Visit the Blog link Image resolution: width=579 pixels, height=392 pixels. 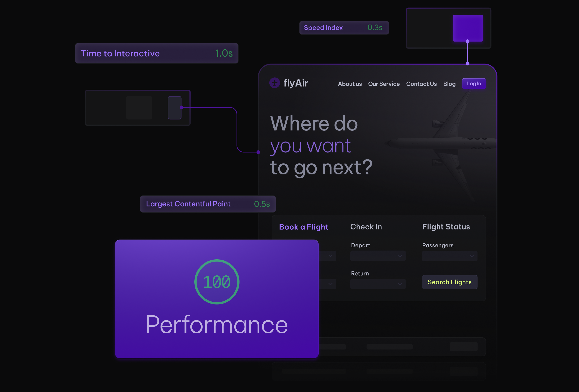(449, 84)
